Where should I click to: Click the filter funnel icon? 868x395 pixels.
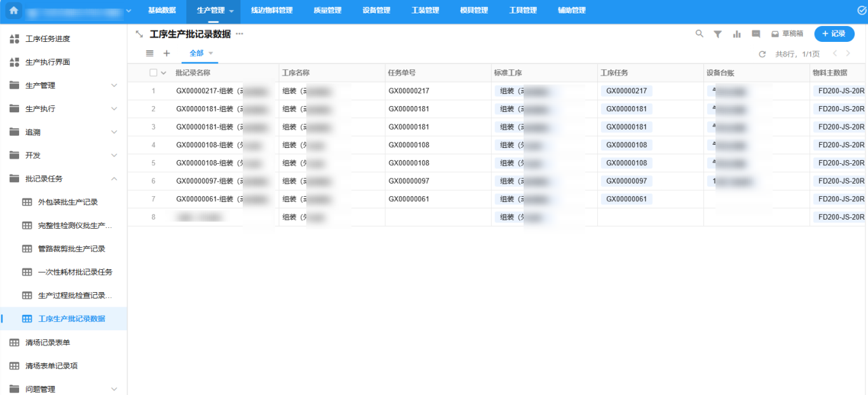pyautogui.click(x=717, y=34)
